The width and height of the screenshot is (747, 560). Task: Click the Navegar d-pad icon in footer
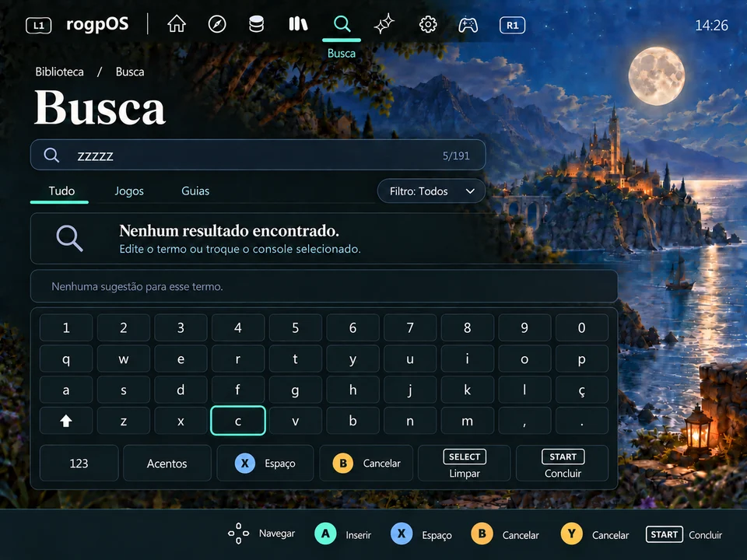point(238,534)
